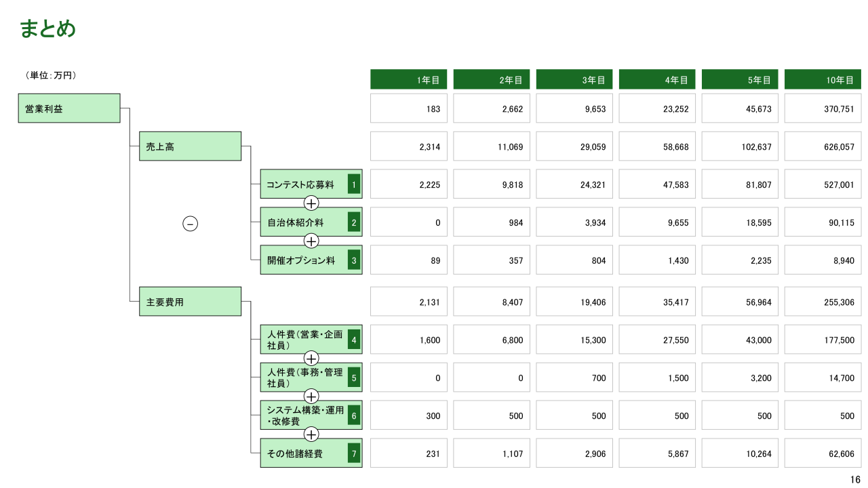Select the 営業利益 root node
The height and width of the screenshot is (488, 868).
[x=68, y=108]
